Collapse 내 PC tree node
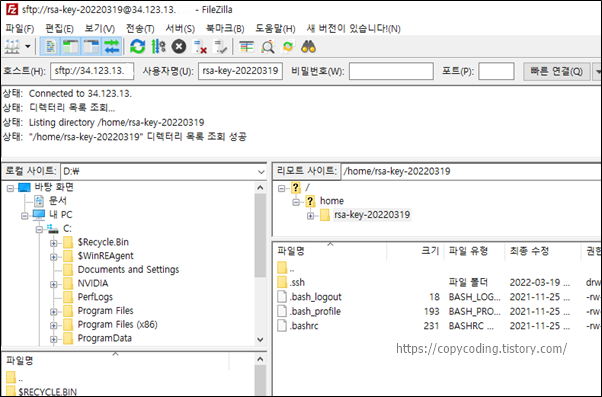Image resolution: width=602 pixels, height=397 pixels. click(25, 216)
